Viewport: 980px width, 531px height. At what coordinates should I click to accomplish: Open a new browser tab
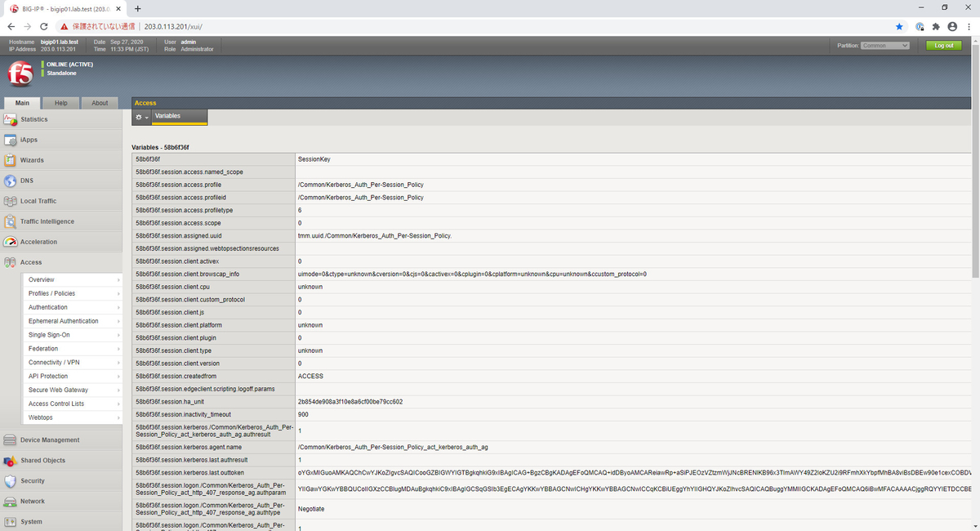(x=138, y=8)
